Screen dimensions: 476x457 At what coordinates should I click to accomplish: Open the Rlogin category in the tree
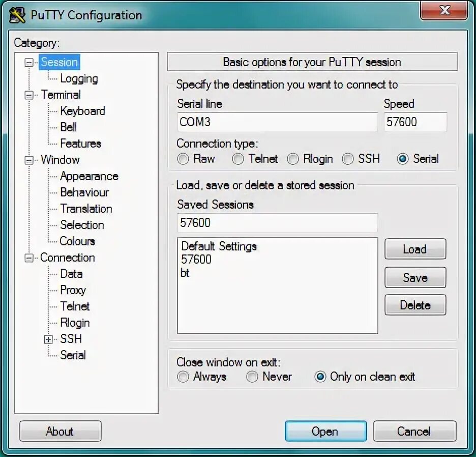click(75, 323)
